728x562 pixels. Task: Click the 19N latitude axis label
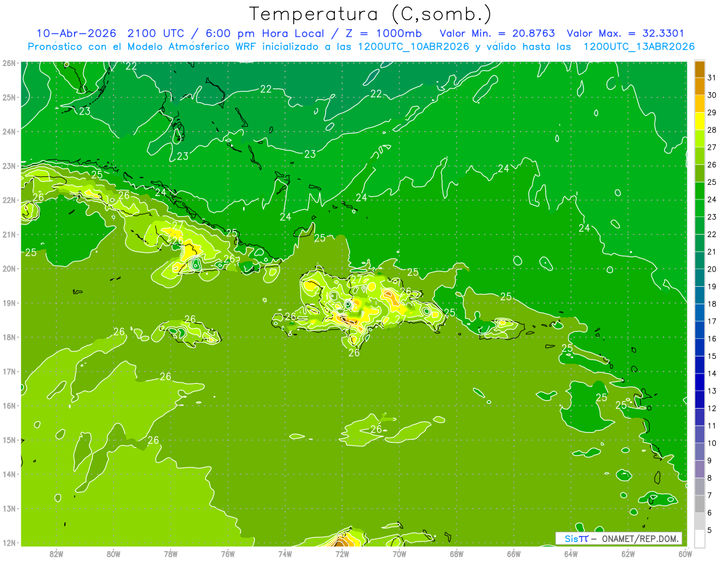[8, 303]
